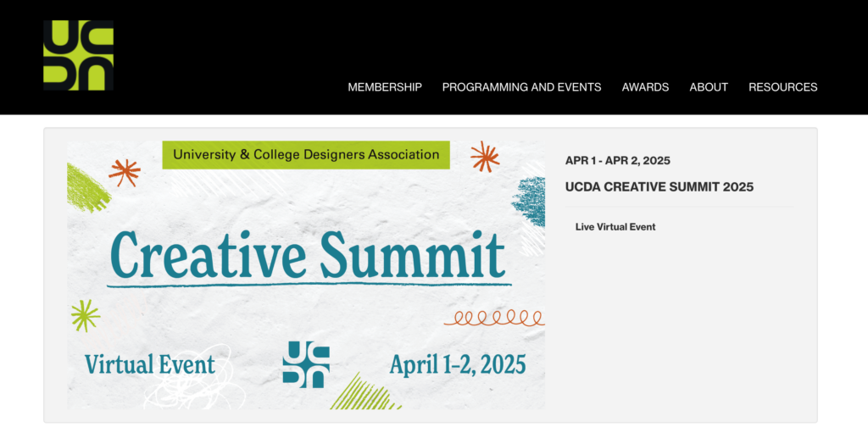Click the teal UCDA logo inside the banner
Screen dimensions: 868x438
(x=306, y=364)
